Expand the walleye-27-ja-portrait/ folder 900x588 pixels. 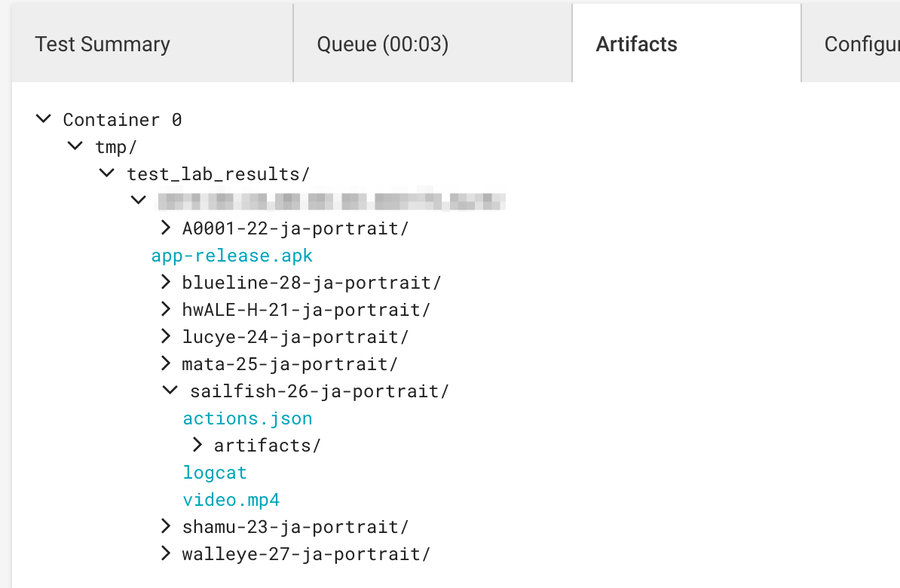[x=165, y=553]
